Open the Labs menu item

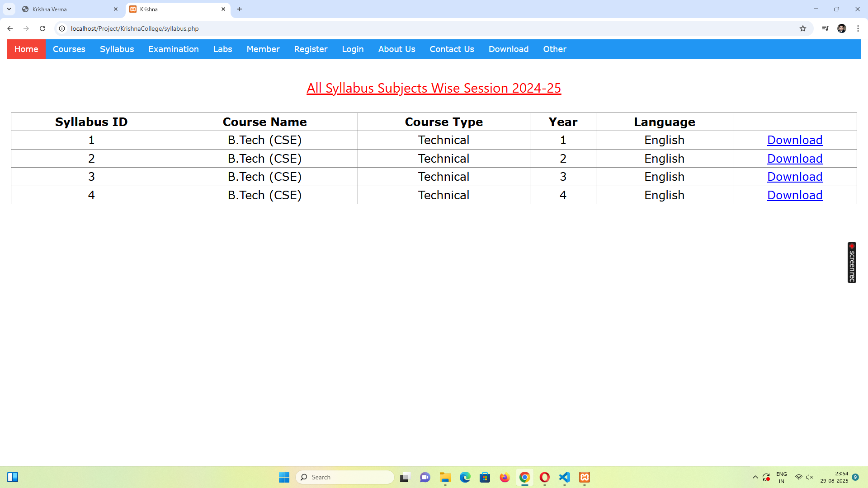(x=223, y=49)
